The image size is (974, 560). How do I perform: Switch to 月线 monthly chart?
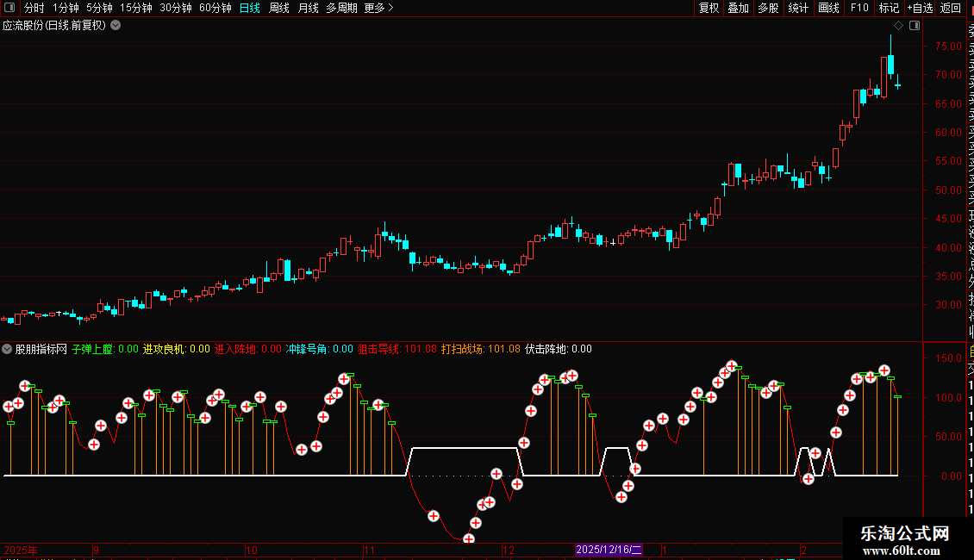[308, 8]
